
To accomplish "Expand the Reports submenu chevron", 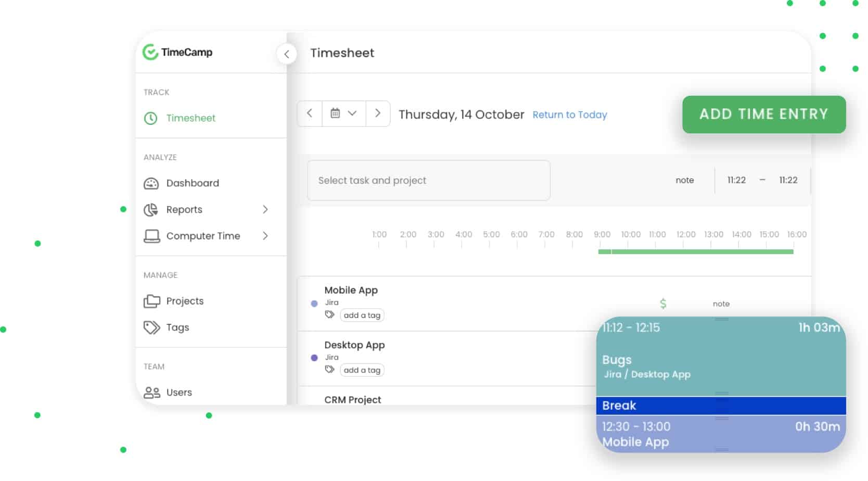I will (265, 210).
